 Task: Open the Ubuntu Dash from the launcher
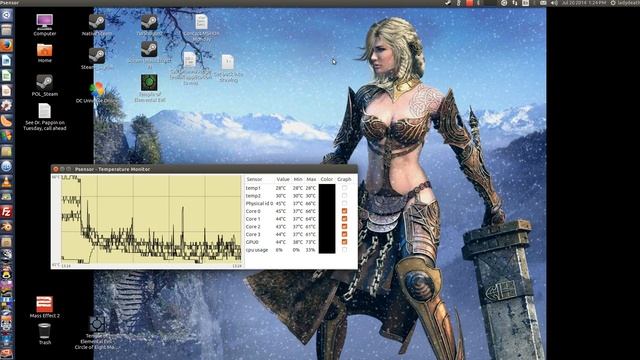pos(6,15)
